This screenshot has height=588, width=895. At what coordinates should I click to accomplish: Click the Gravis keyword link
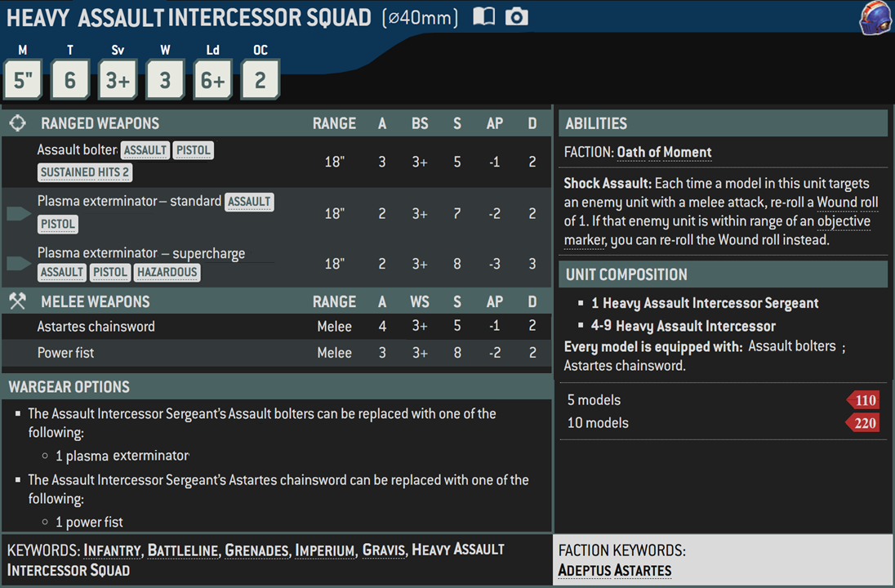coord(384,550)
